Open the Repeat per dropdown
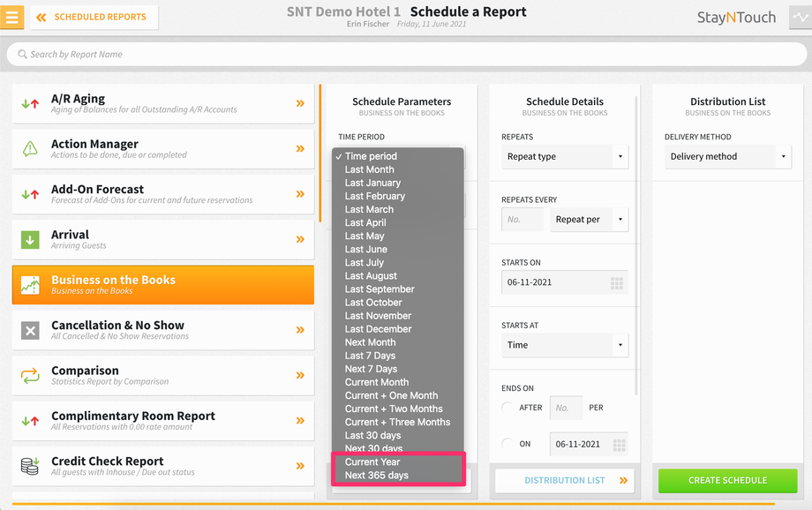The width and height of the screenshot is (812, 510). coord(590,220)
